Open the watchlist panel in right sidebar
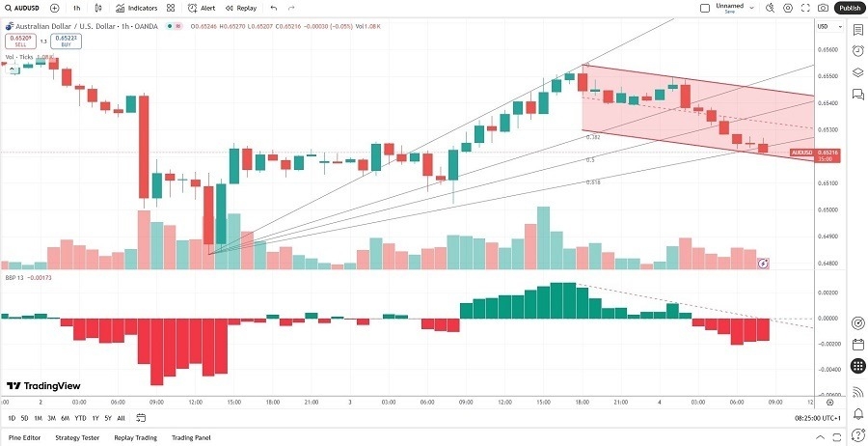 click(857, 30)
